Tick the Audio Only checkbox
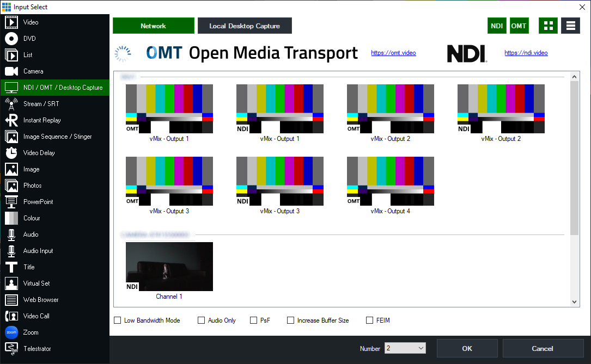 (x=202, y=320)
